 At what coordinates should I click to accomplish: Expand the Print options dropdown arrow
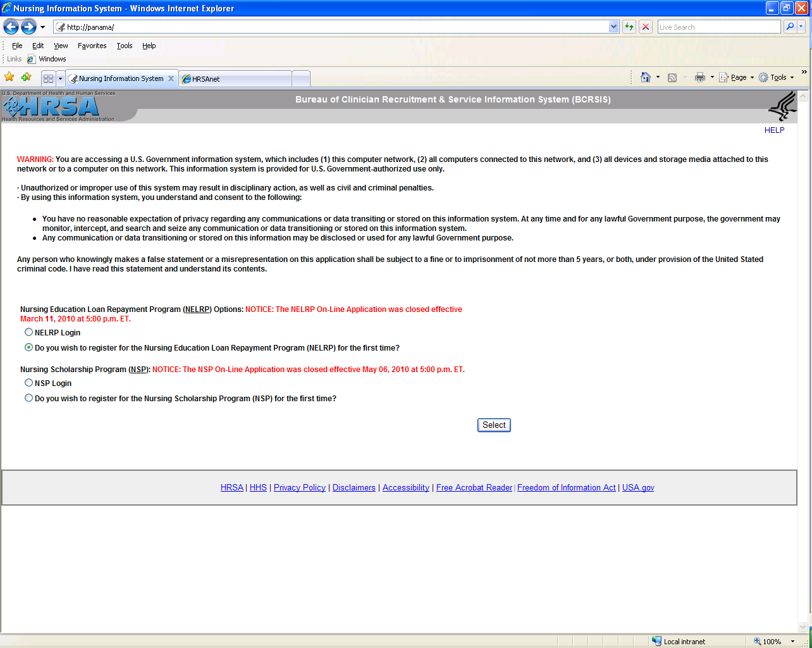coord(712,77)
